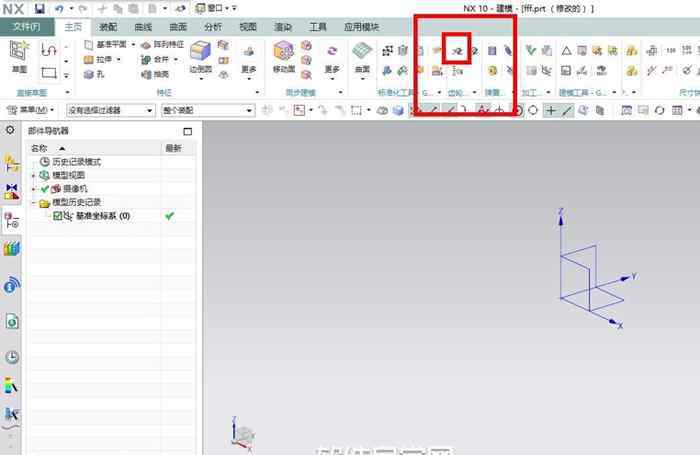Image resolution: width=700 pixels, height=455 pixels.
Task: Toggle the 摄像机 checkmark in navigator
Action: pyautogui.click(x=43, y=189)
